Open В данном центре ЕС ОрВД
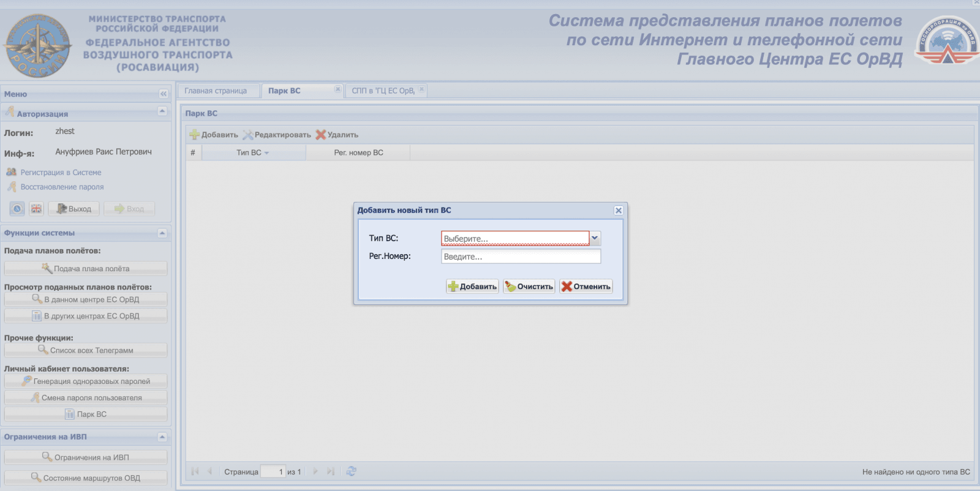 [86, 299]
